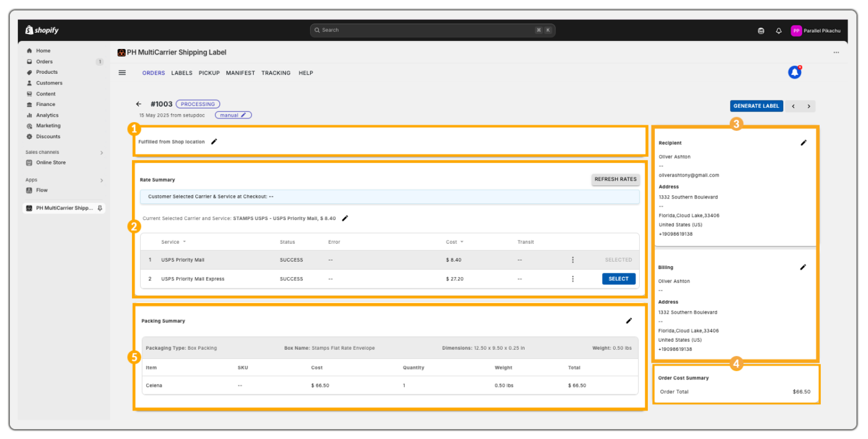Image resolution: width=868 pixels, height=439 pixels.
Task: Click the Dimensions 12.50 x 9.50 x 0.25 in text
Action: tap(484, 348)
